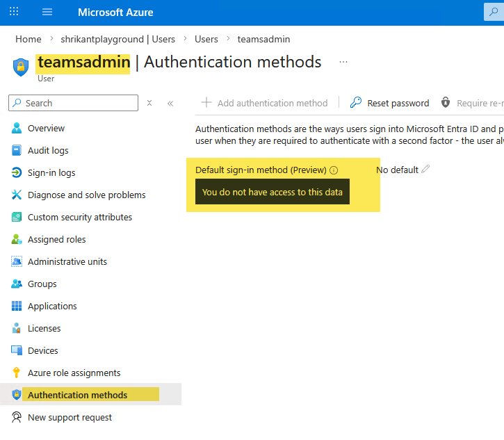Click the Assigned roles icon
Viewport: 504px width, 440px height.
tap(17, 239)
